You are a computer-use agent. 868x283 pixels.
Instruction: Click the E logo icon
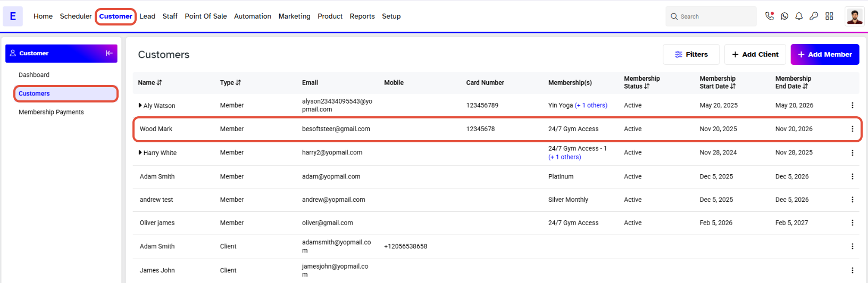[13, 16]
